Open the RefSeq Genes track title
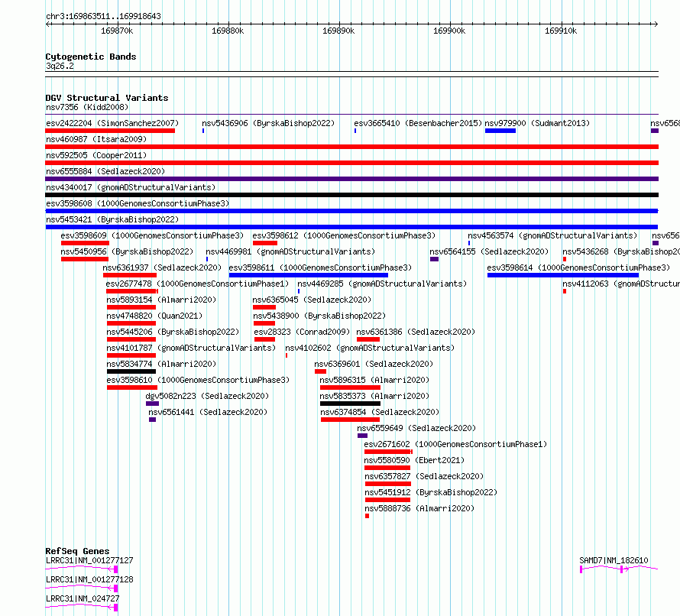The image size is (680, 616). point(77,551)
